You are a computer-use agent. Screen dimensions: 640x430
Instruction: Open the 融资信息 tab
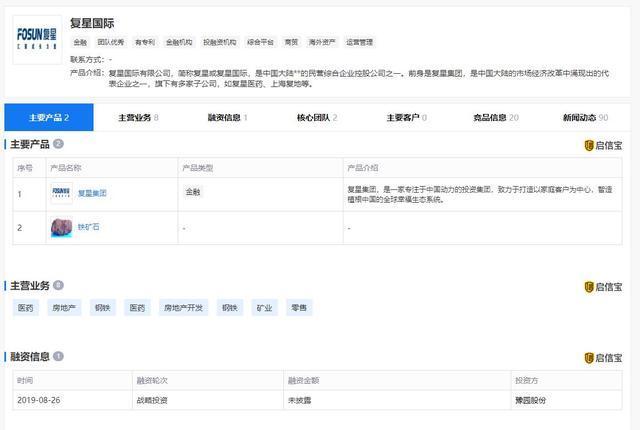click(228, 117)
